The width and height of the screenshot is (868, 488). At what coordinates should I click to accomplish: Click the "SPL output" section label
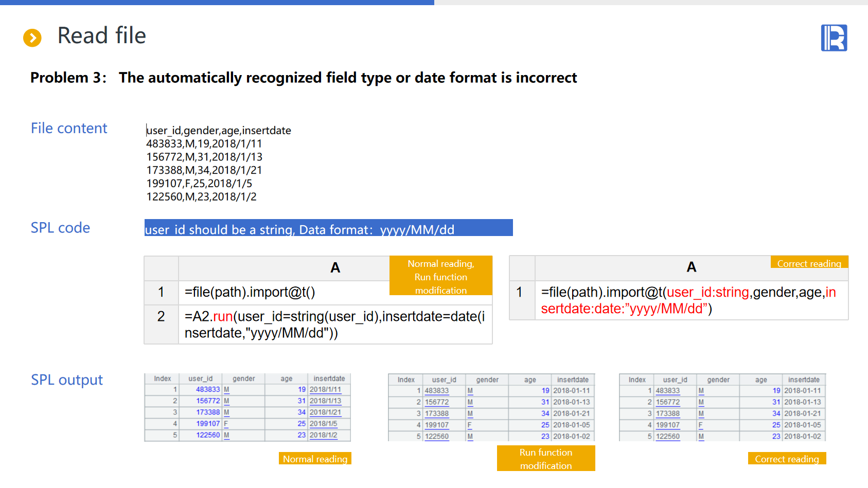point(67,380)
